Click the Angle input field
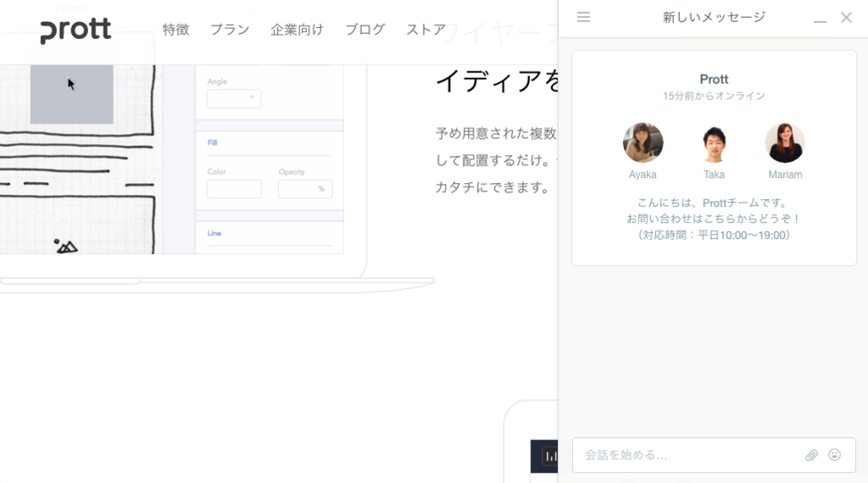Viewport: 868px width, 483px height. [234, 98]
